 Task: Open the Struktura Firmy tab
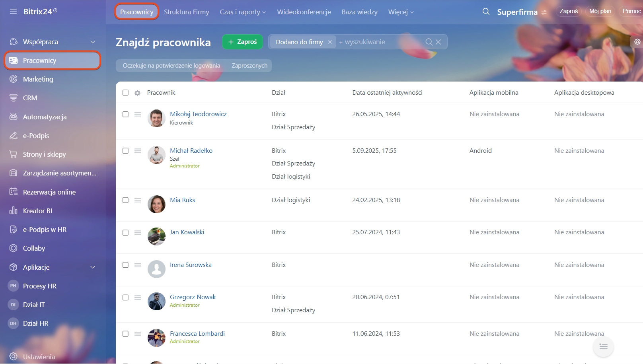click(x=186, y=12)
